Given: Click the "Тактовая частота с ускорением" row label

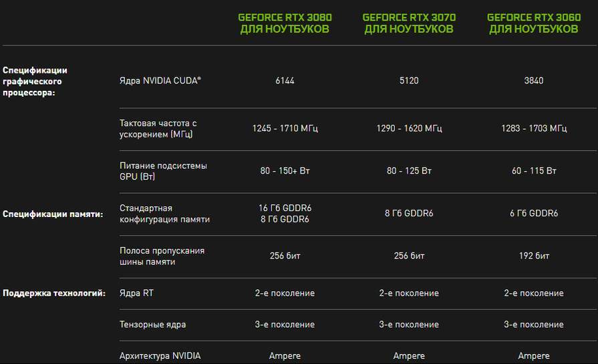Looking at the screenshot, I should point(158,129).
